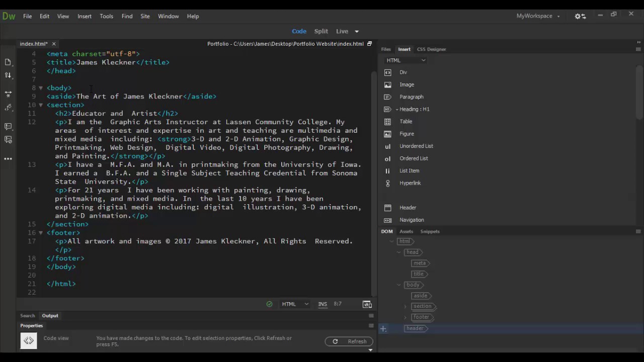Click add element plus icon in DOM panel
Viewport: 644px width, 362px height.
(x=383, y=329)
